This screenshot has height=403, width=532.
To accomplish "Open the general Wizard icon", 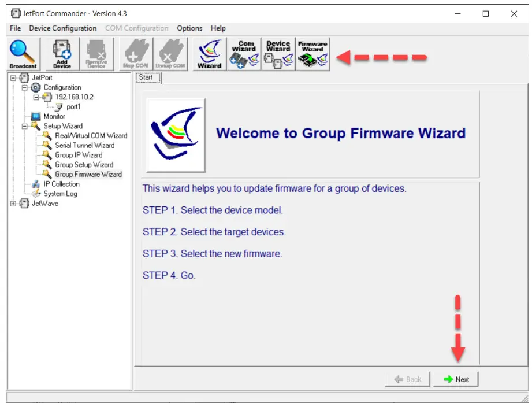I will [x=209, y=52].
